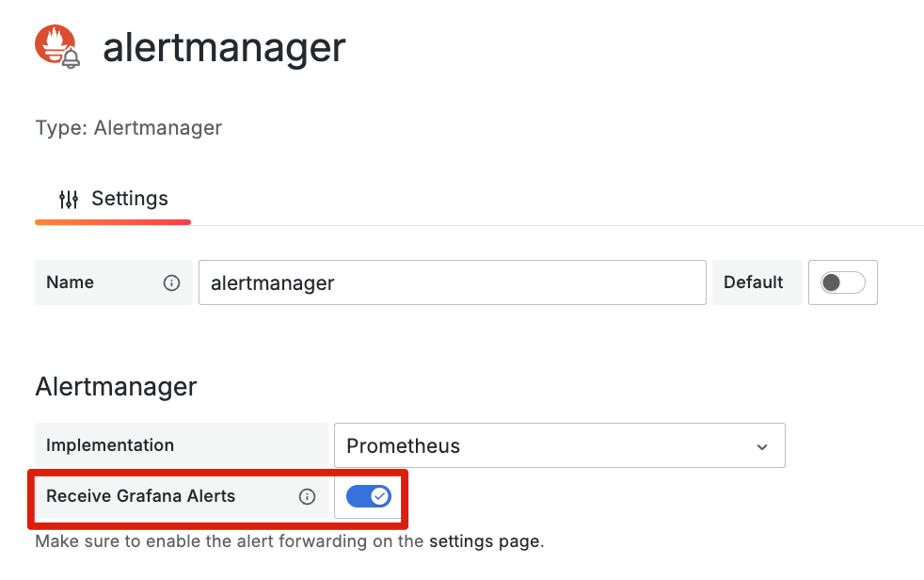Click the bell badge on the logo

point(71,59)
